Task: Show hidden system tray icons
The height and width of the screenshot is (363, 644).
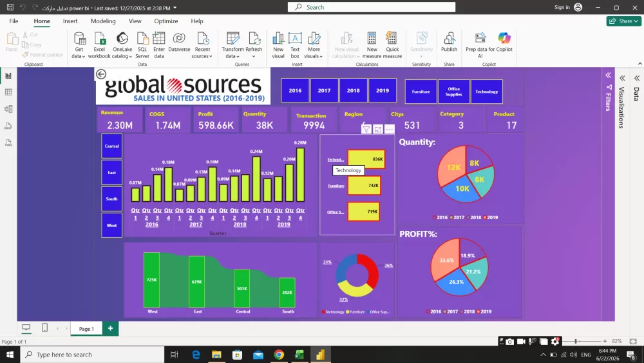Action: (x=543, y=355)
